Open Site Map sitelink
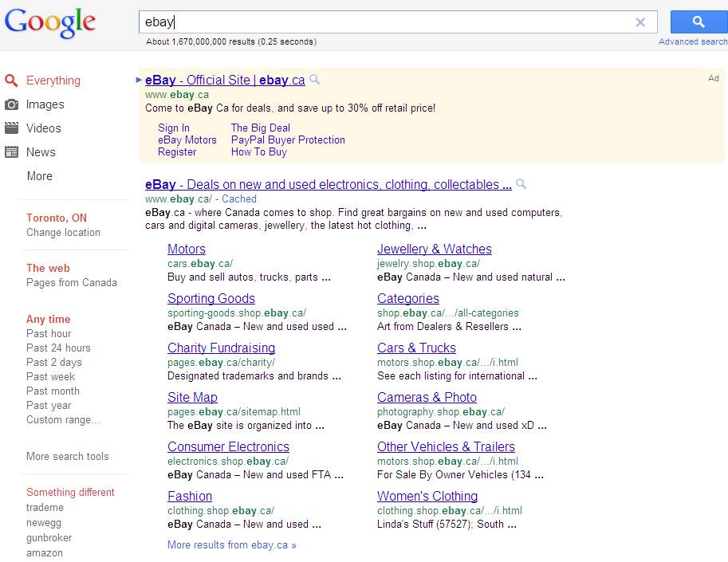 click(192, 397)
